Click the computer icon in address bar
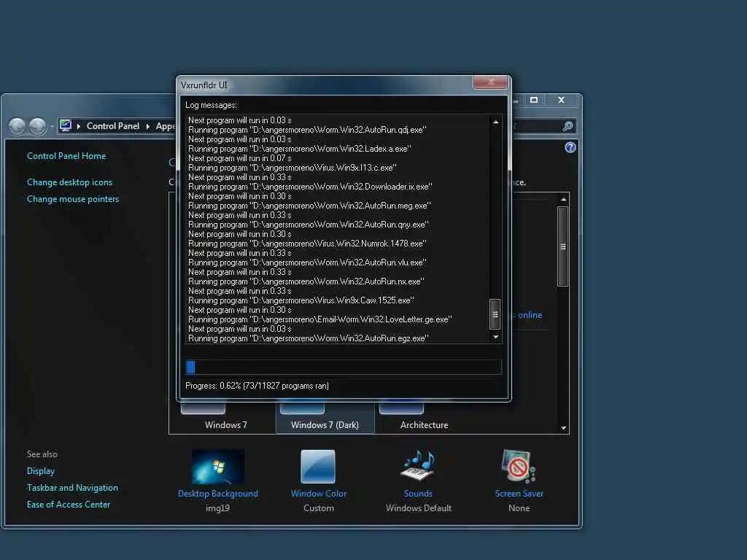747x560 pixels. (65, 125)
